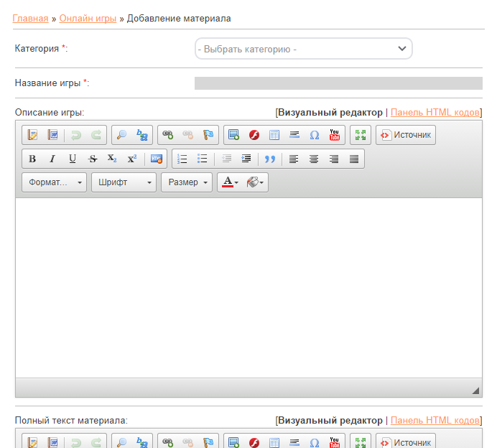Viewport: 497px width, 448px height.
Task: Click Bold in the Описание игры editor
Action: [x=32, y=159]
